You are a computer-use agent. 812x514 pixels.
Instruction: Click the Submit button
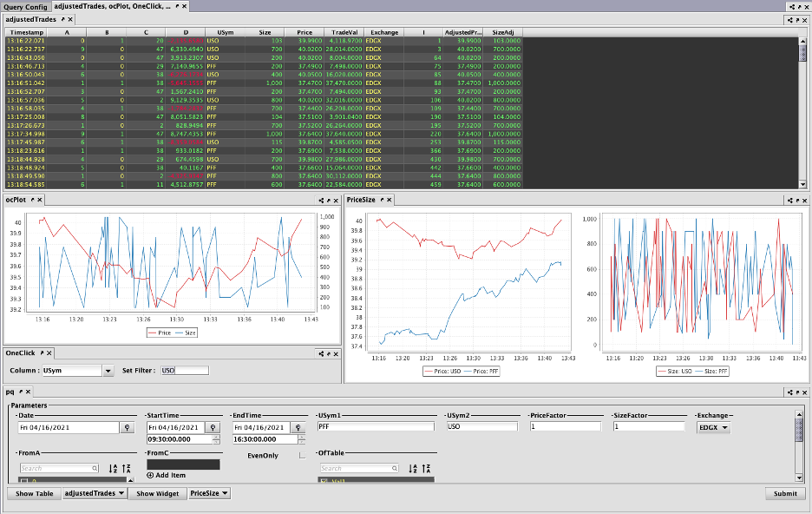[x=785, y=493]
